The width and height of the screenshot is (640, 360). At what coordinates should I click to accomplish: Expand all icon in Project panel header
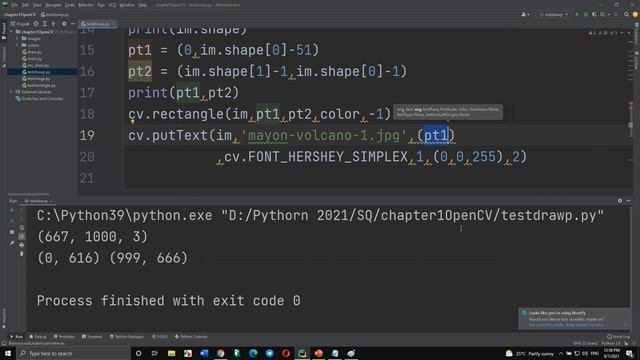(x=44, y=24)
